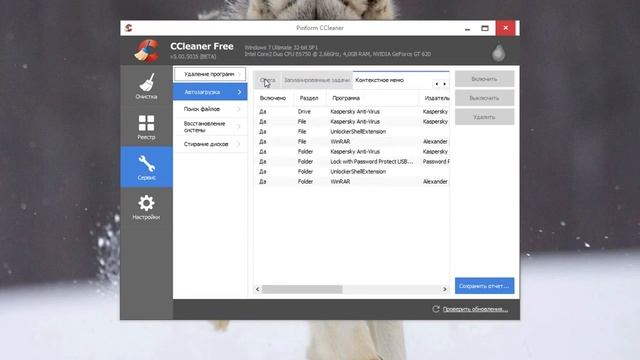
Task: Select File Kaspersky Anti-Virus row
Action: click(x=352, y=122)
